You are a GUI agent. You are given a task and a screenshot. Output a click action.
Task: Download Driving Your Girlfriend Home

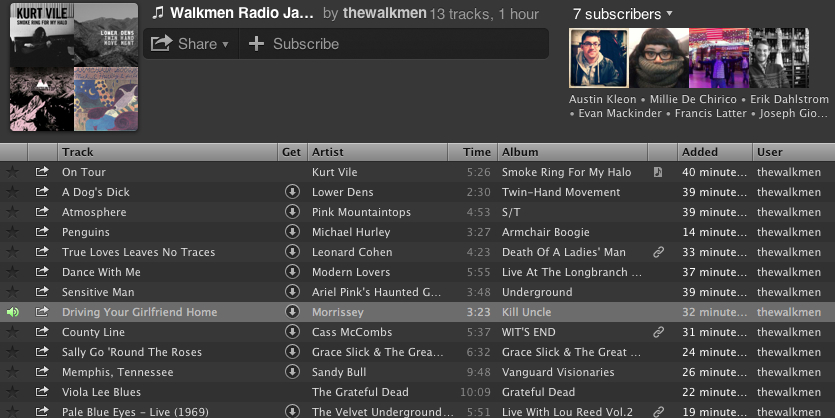coord(292,312)
